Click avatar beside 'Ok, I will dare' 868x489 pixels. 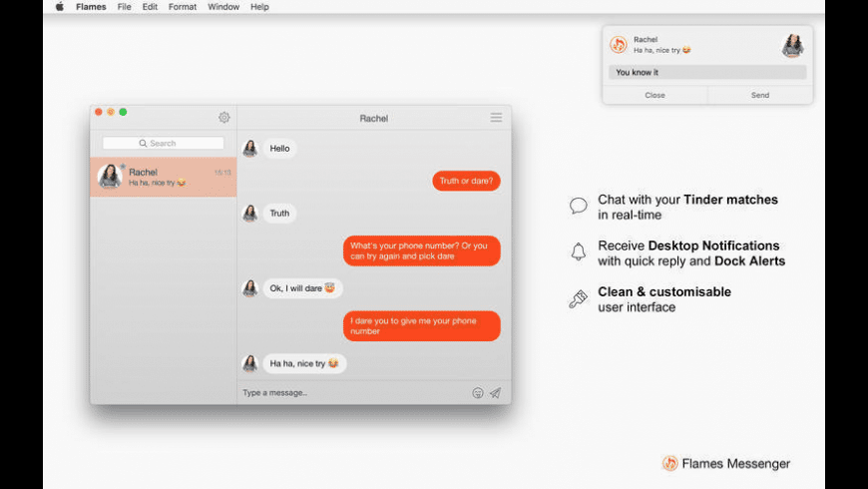(x=250, y=288)
